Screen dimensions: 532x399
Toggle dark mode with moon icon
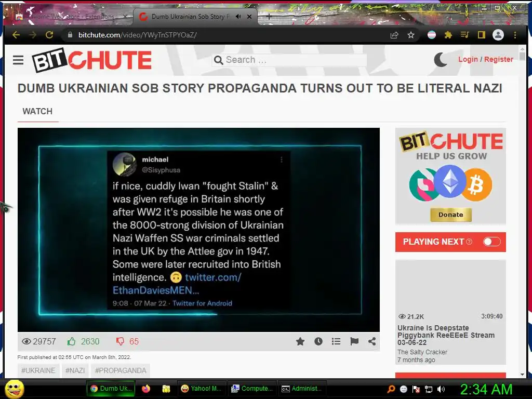point(441,60)
